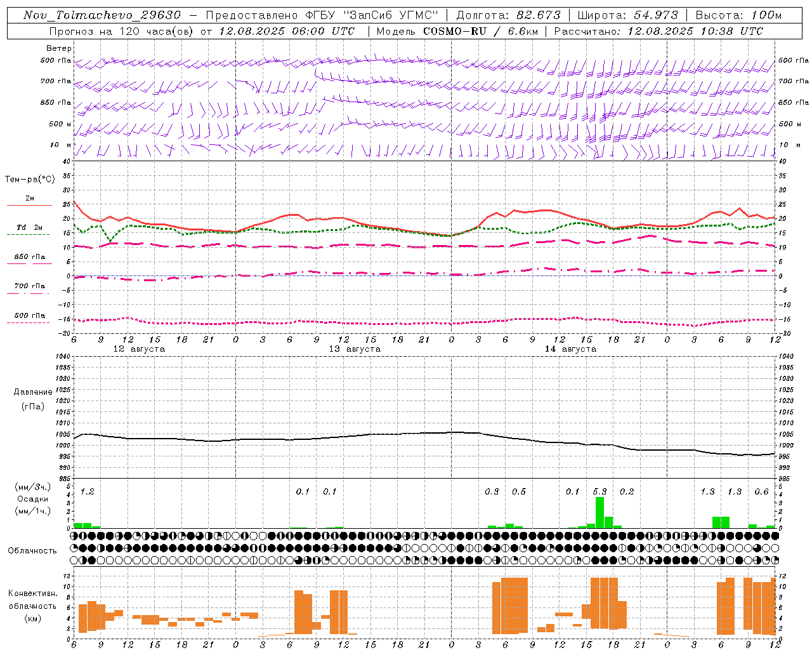This screenshot has width=812, height=650.
Task: Click the 500 гПа temperature legend entry
Action: click(x=29, y=315)
